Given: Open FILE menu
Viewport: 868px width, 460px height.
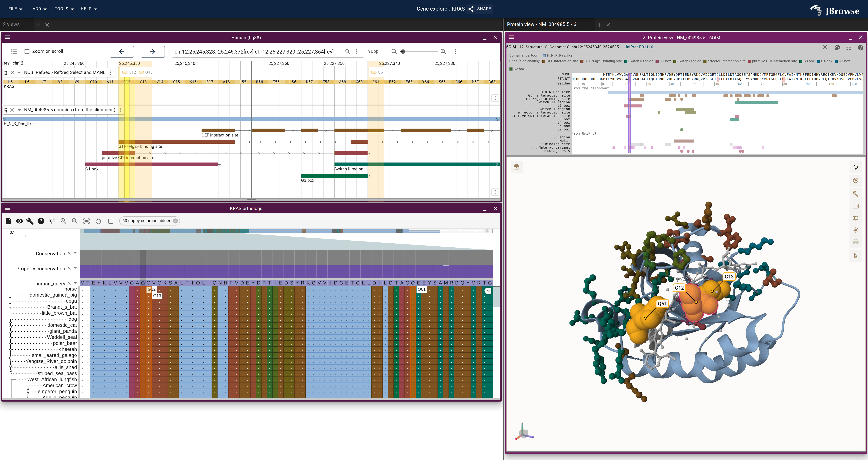Looking at the screenshot, I should point(15,9).
